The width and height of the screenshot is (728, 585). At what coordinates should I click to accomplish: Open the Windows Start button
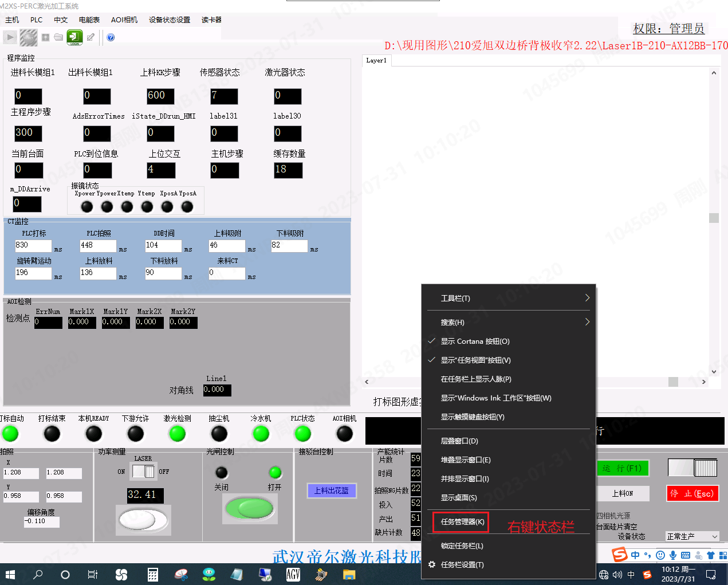pyautogui.click(x=10, y=574)
